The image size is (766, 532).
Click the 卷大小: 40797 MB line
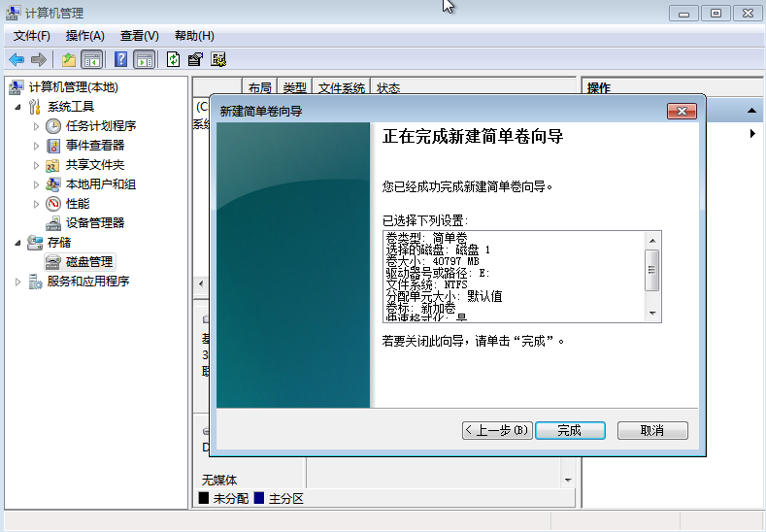pos(433,261)
